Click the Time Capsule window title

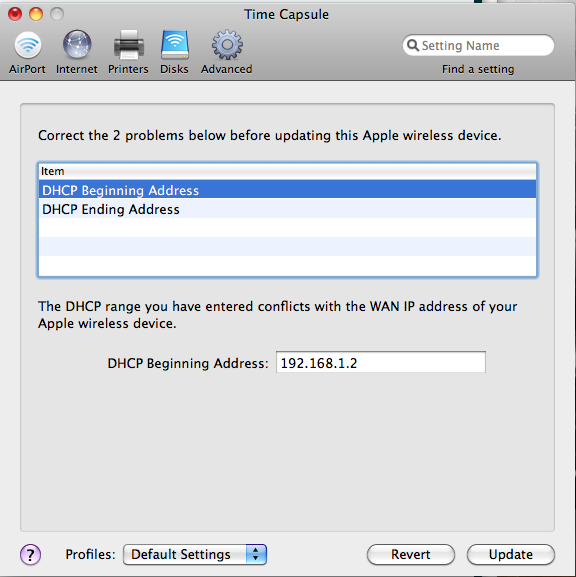click(286, 14)
